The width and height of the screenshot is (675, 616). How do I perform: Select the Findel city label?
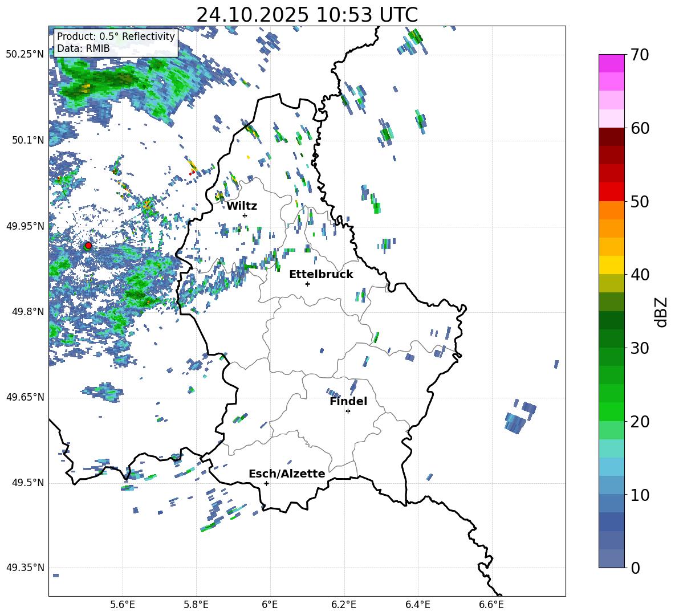coord(348,401)
